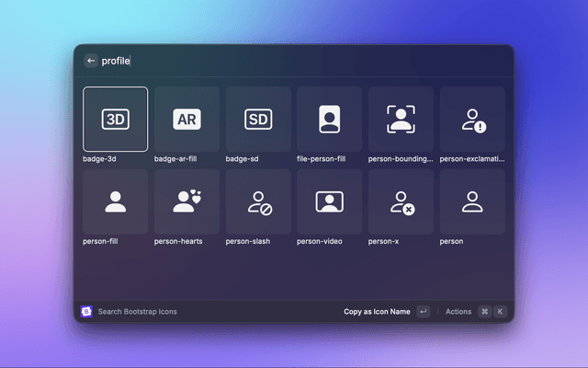
Task: Select the person-bounding-box icon
Action: click(401, 119)
